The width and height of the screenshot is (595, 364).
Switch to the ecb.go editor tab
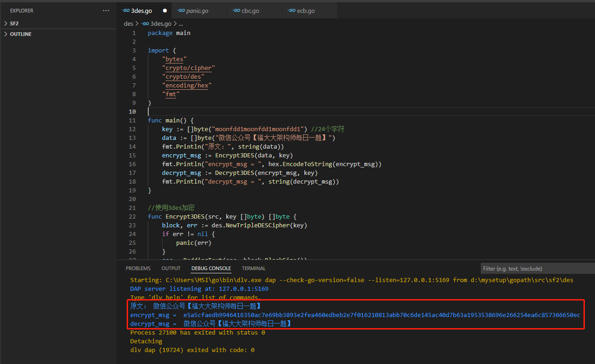(309, 11)
